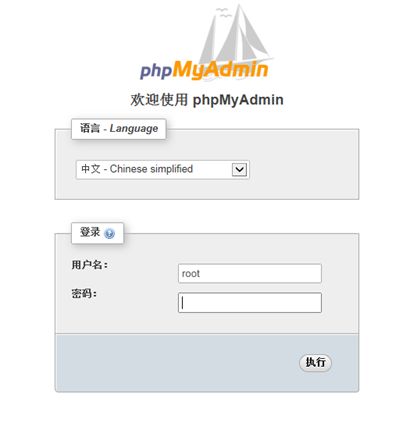Click the 用户名: label
Screen dimensions: 403x426
[x=90, y=265]
